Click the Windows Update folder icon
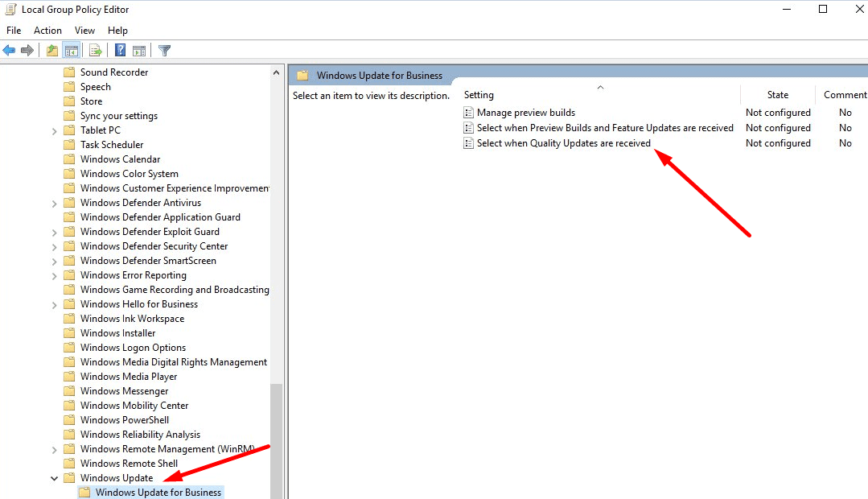The image size is (868, 499). point(69,477)
